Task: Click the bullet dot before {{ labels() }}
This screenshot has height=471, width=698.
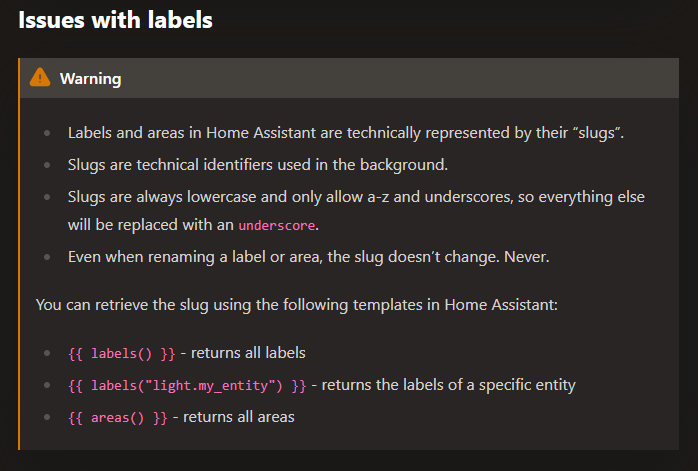Action: coord(49,354)
